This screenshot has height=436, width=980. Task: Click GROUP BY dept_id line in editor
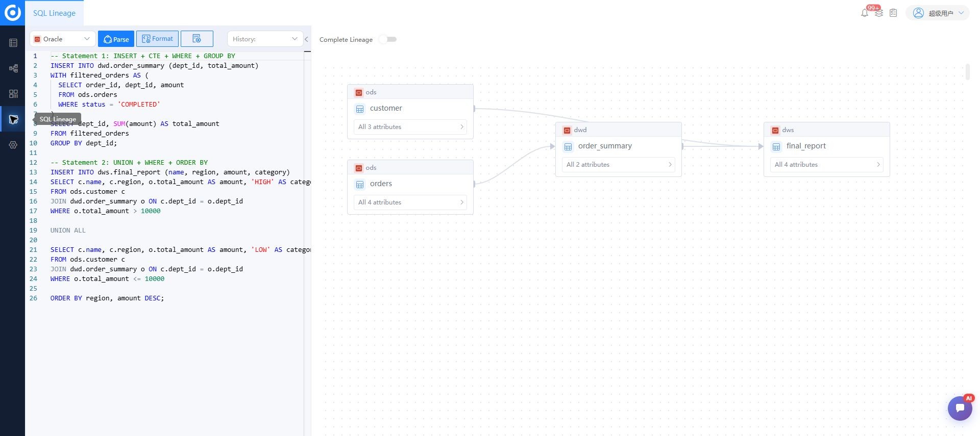84,143
